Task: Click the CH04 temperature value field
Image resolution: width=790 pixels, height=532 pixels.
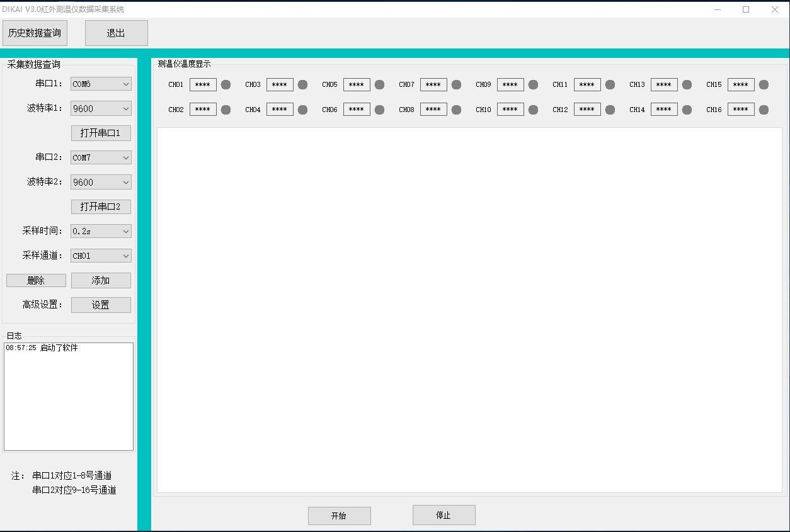Action: 280,110
